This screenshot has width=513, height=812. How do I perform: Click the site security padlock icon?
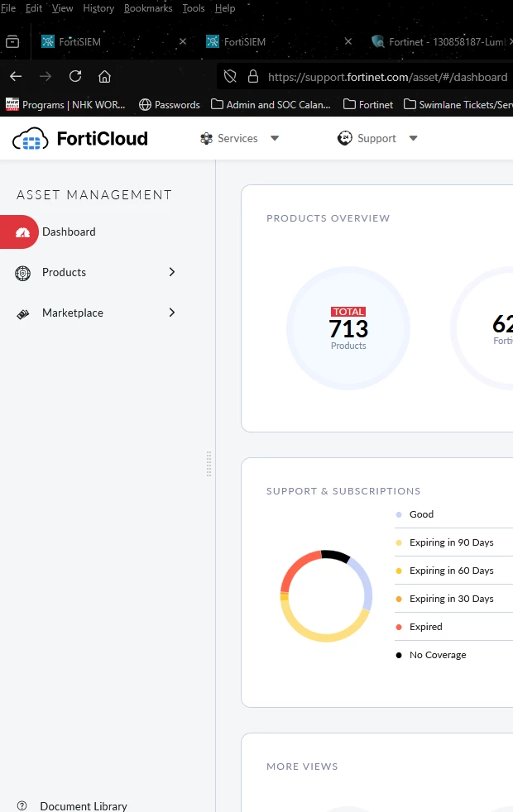(x=253, y=77)
